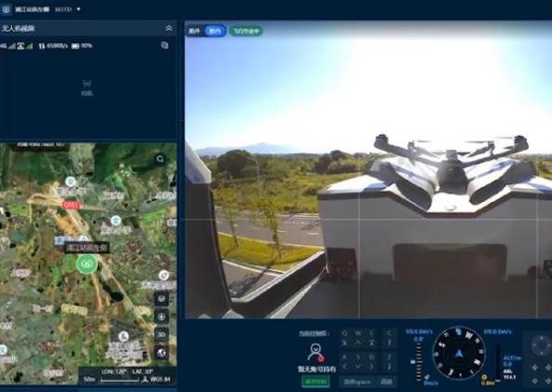Screen dimensions: 552x392
Task: Switch map to 3D view
Action: [x=161, y=334]
